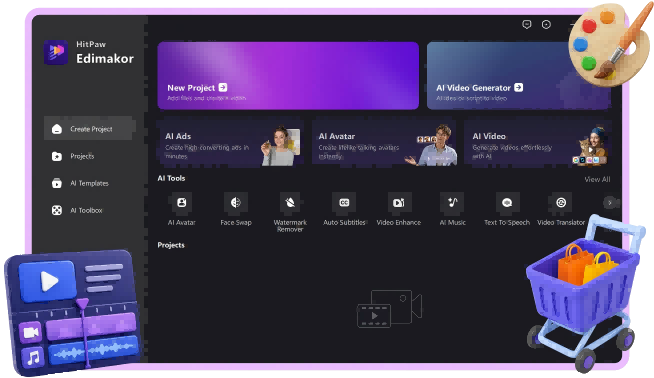Image resolution: width=654 pixels, height=378 pixels.
Task: Click the arrow icon beside AI Video Generator
Action: tap(518, 87)
